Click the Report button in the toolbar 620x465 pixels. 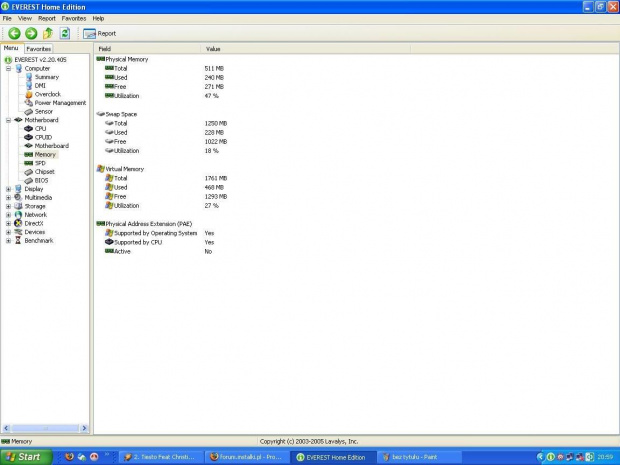(100, 33)
